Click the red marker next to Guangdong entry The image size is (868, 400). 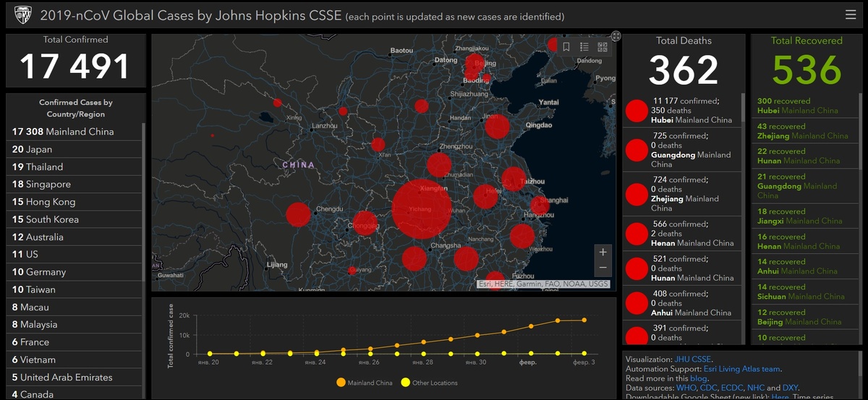tap(637, 150)
